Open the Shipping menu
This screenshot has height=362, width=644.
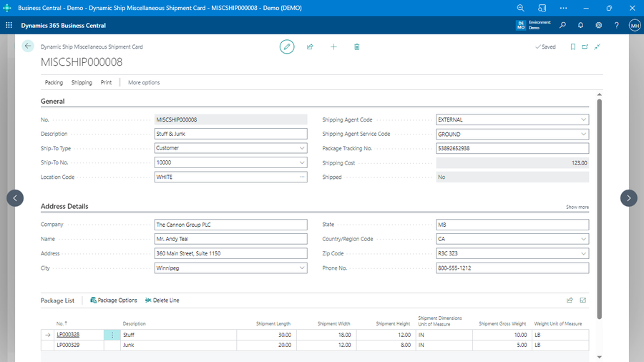82,82
